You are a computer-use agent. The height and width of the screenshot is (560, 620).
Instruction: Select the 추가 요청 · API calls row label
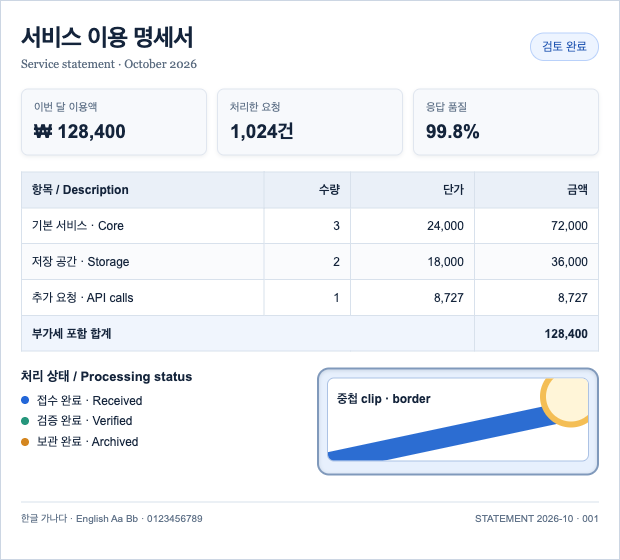click(83, 298)
